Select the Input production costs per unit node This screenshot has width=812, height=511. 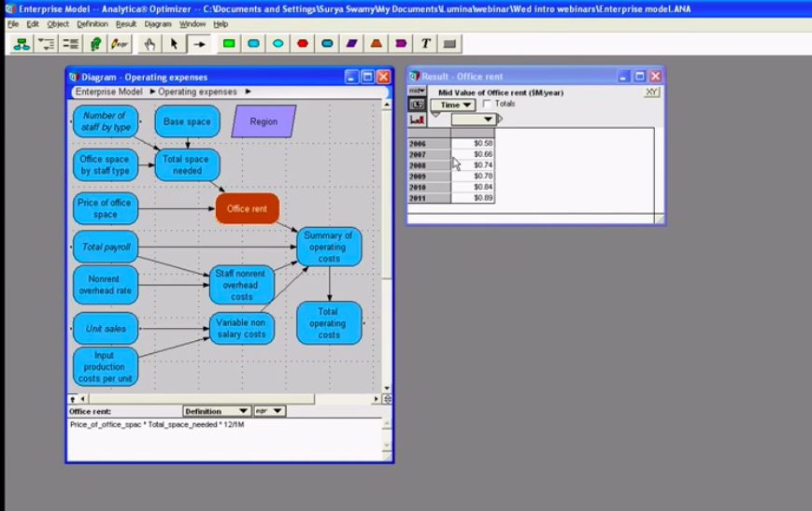106,366
